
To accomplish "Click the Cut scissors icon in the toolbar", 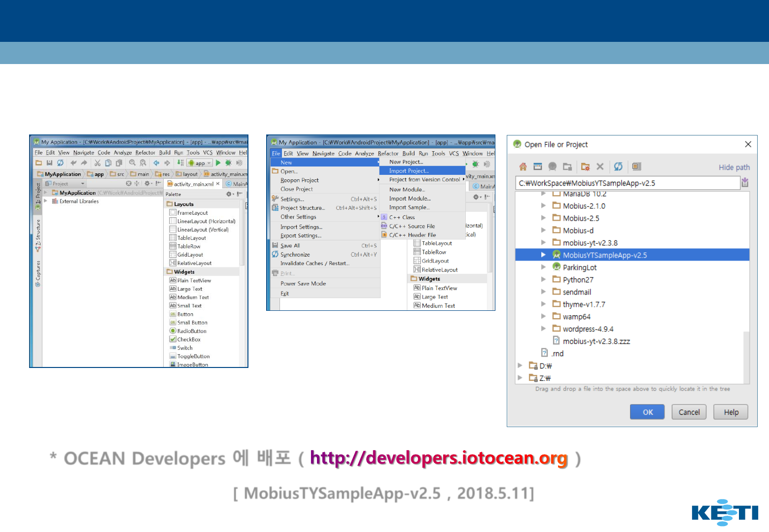I will pos(97,163).
